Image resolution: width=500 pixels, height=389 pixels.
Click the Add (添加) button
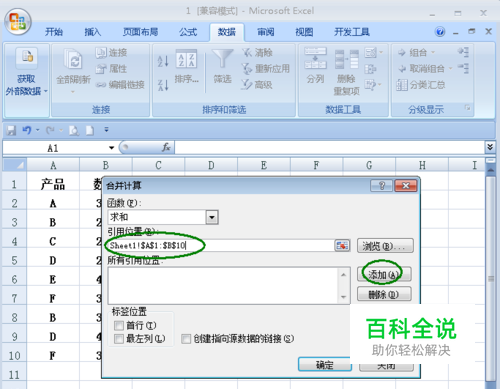click(384, 275)
